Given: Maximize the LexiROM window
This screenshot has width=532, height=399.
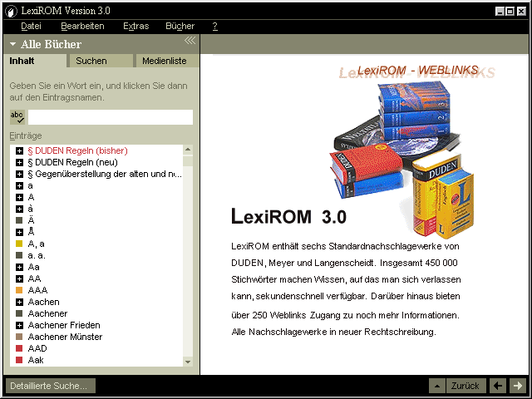Looking at the screenshot, I should pyautogui.click(x=510, y=12).
